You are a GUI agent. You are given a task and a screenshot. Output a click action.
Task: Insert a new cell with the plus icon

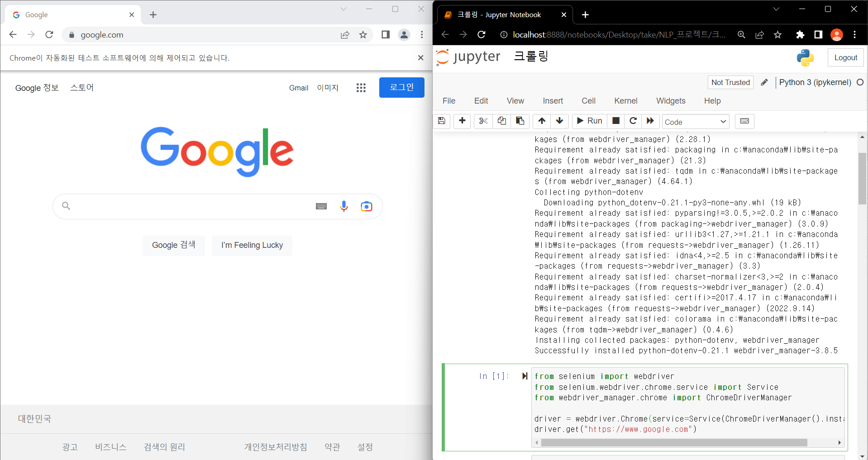pyautogui.click(x=462, y=121)
